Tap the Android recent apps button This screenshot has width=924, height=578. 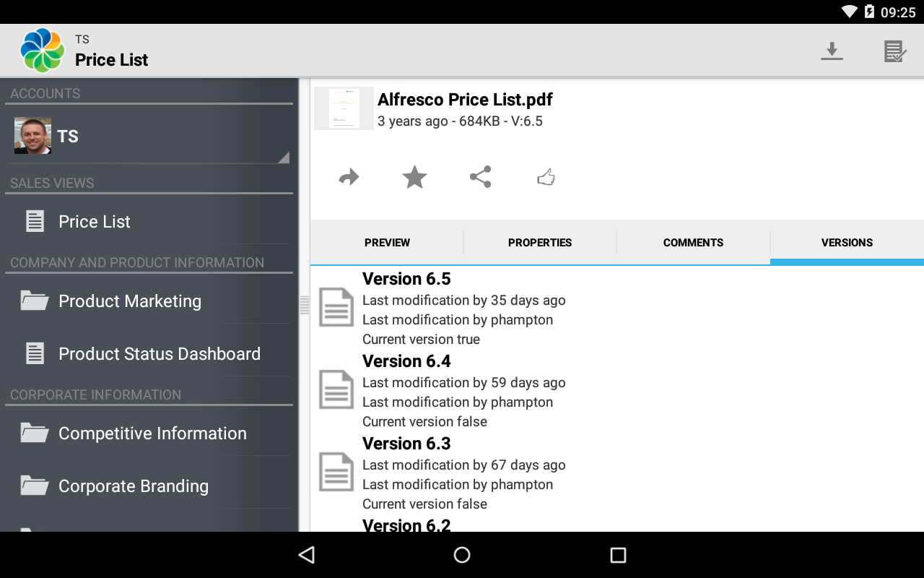point(618,555)
